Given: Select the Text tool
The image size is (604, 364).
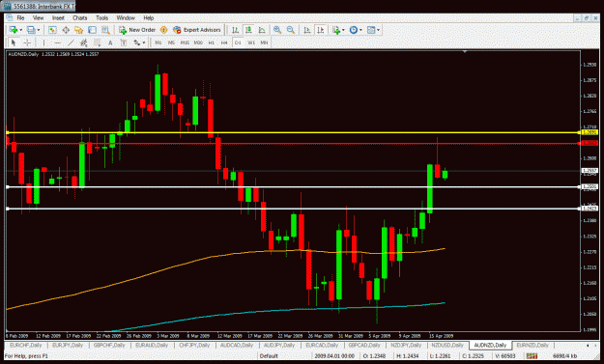Looking at the screenshot, I should (x=110, y=42).
